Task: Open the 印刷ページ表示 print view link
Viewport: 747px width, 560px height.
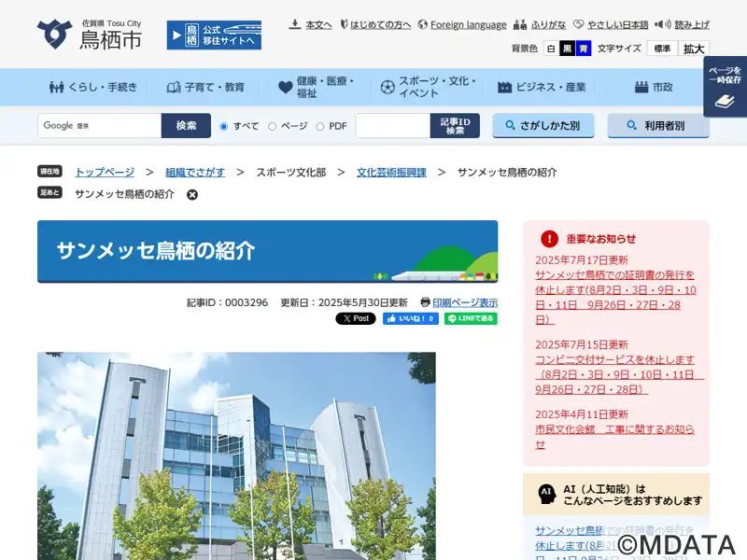Action: (x=465, y=302)
